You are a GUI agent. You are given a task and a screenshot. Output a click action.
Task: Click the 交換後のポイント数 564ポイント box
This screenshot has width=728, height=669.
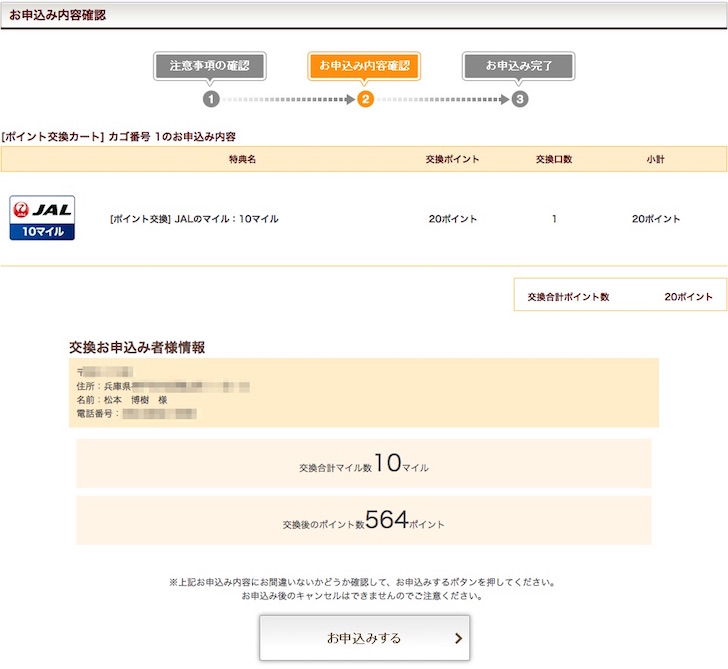pos(364,520)
